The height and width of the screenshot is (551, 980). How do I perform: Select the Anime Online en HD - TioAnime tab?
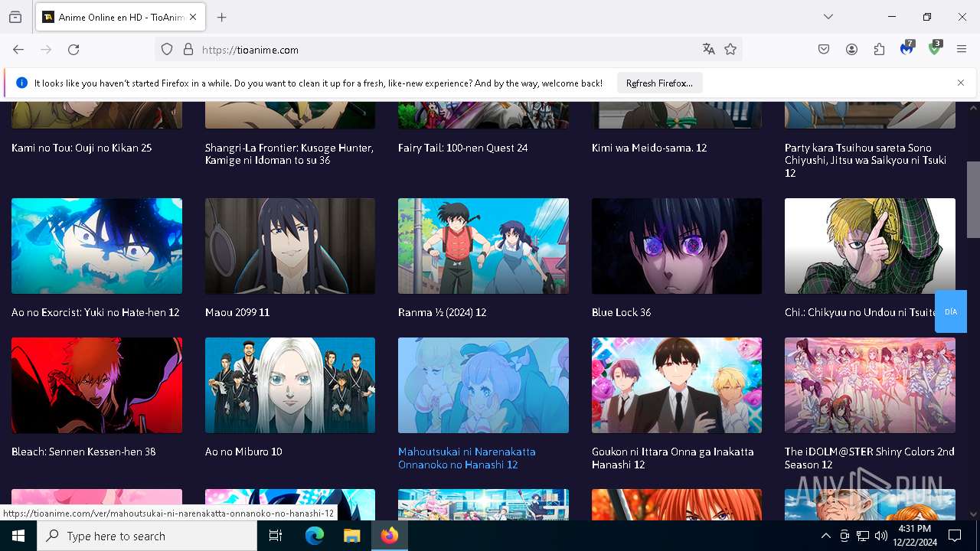pyautogui.click(x=119, y=17)
